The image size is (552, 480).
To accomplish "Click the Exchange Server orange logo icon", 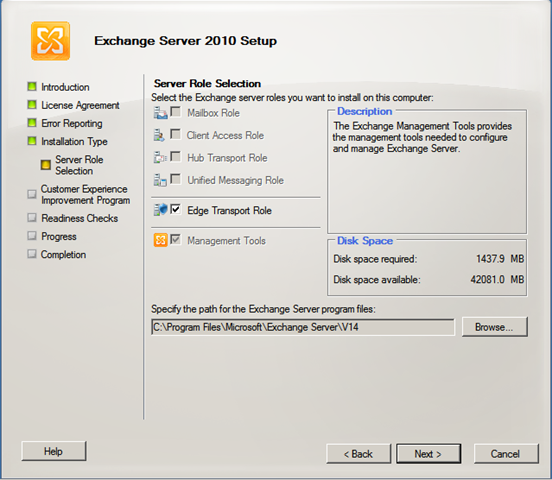I will pyautogui.click(x=50, y=41).
